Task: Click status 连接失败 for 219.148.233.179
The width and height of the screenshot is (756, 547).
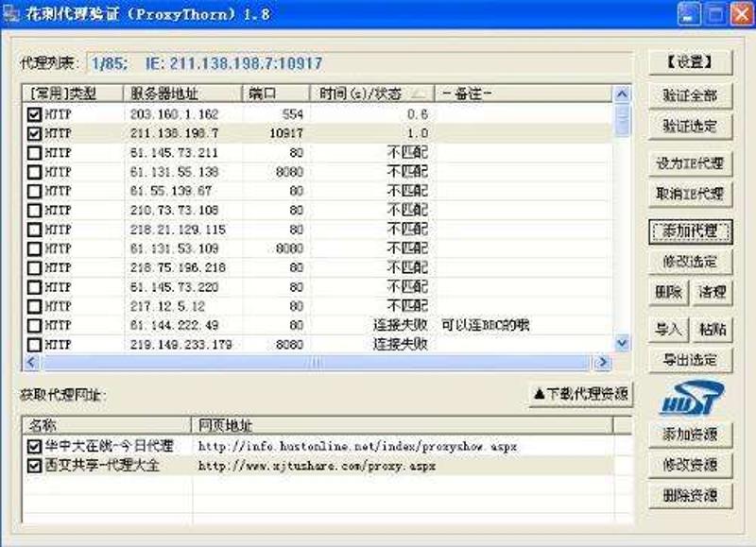Action: (400, 345)
